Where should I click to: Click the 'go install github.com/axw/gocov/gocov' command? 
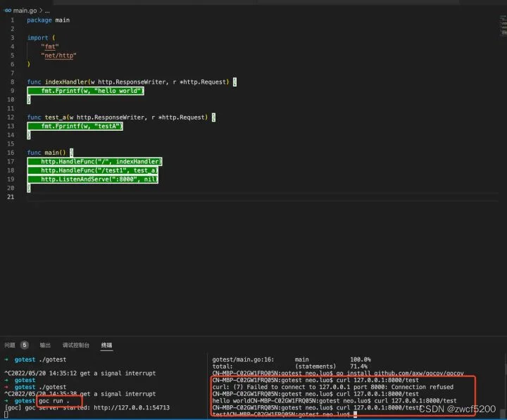pos(400,373)
